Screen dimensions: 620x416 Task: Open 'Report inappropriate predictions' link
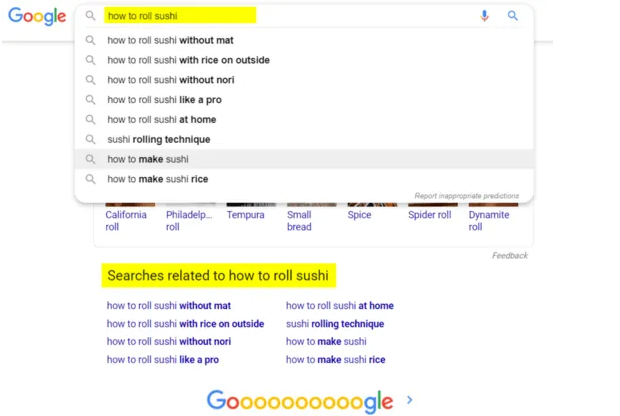point(467,196)
